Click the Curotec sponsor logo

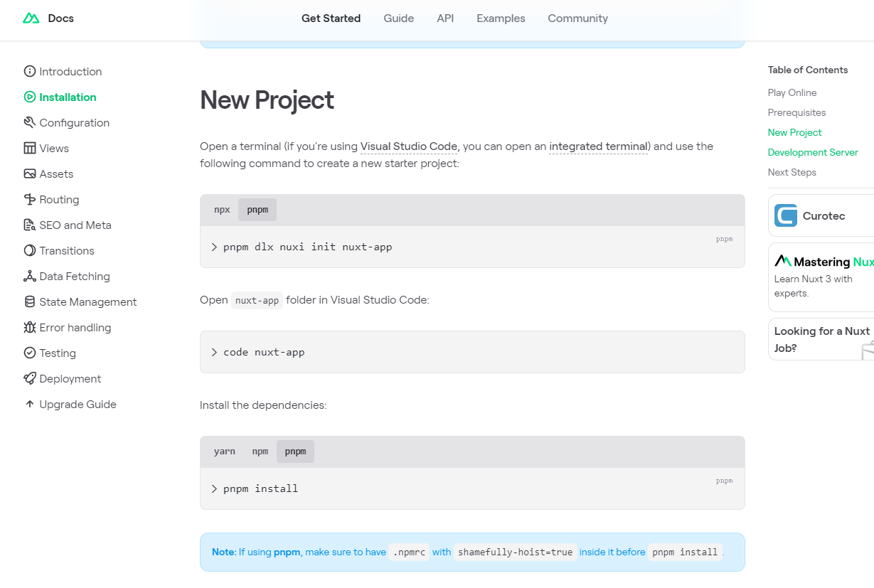[786, 215]
